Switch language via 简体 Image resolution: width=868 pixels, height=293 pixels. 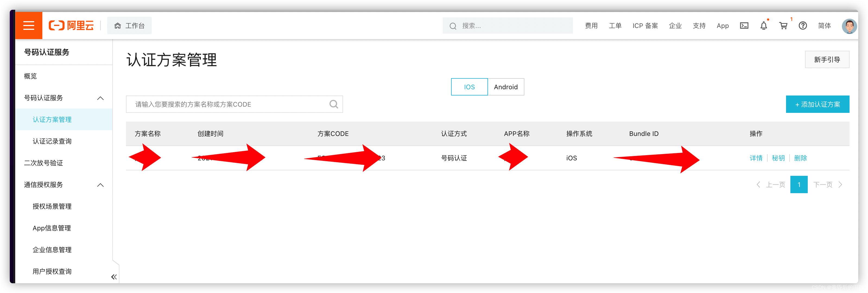coord(824,26)
